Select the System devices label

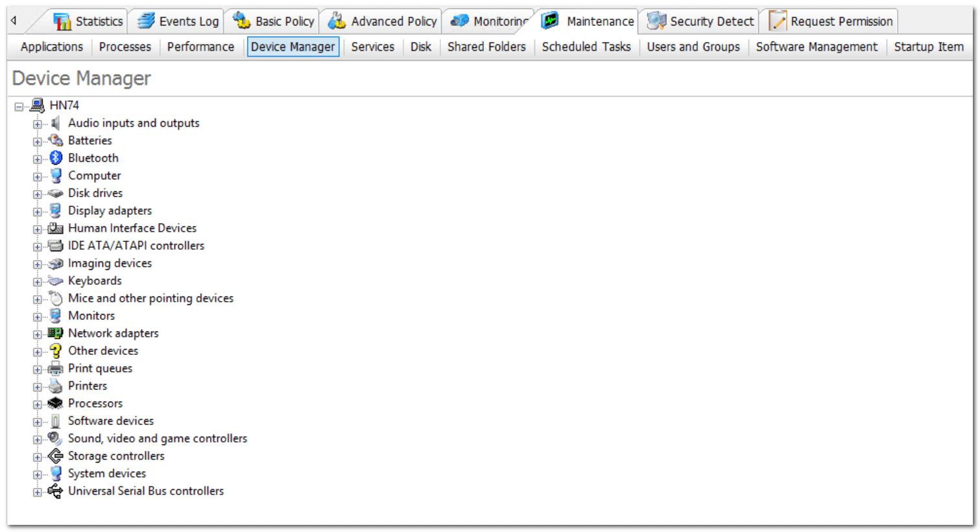coord(107,473)
